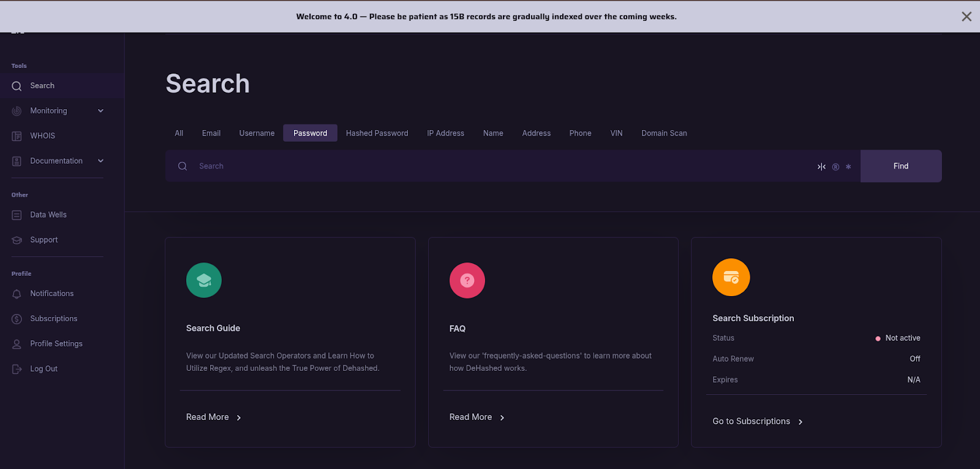Open Read More under FAQ
Viewport: 980px width, 469px height.
[477, 417]
